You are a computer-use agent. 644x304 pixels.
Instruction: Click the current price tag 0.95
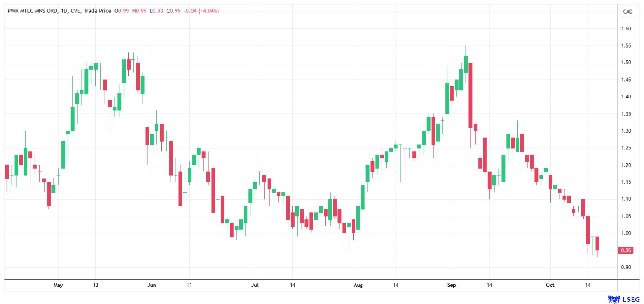(626, 250)
